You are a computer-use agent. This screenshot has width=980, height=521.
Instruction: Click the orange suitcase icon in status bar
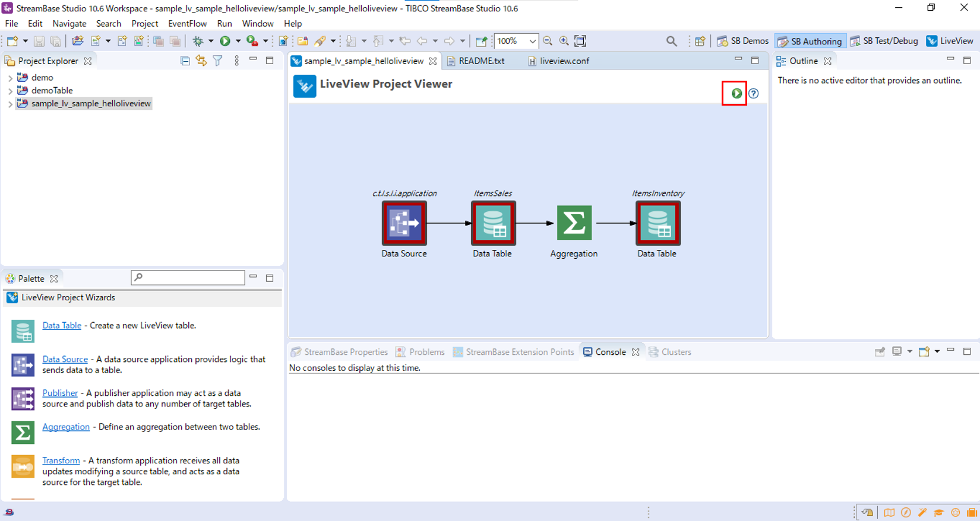pyautogui.click(x=972, y=513)
